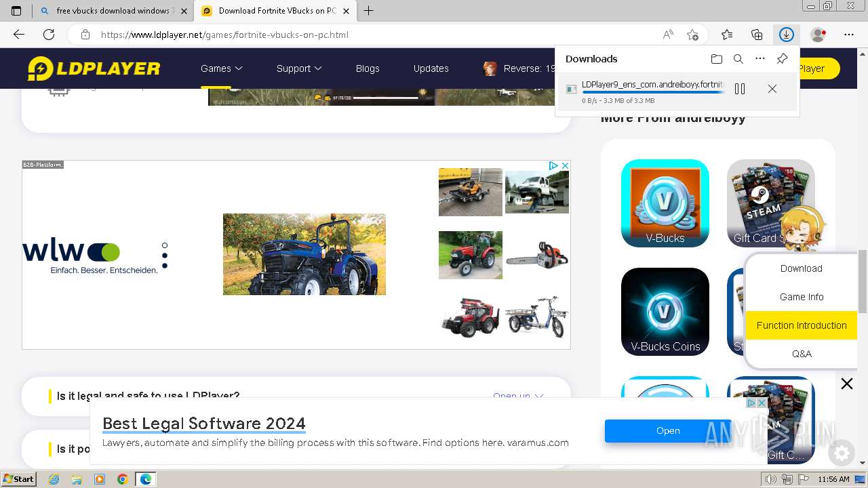Select Game Info in floating menu

click(x=802, y=297)
